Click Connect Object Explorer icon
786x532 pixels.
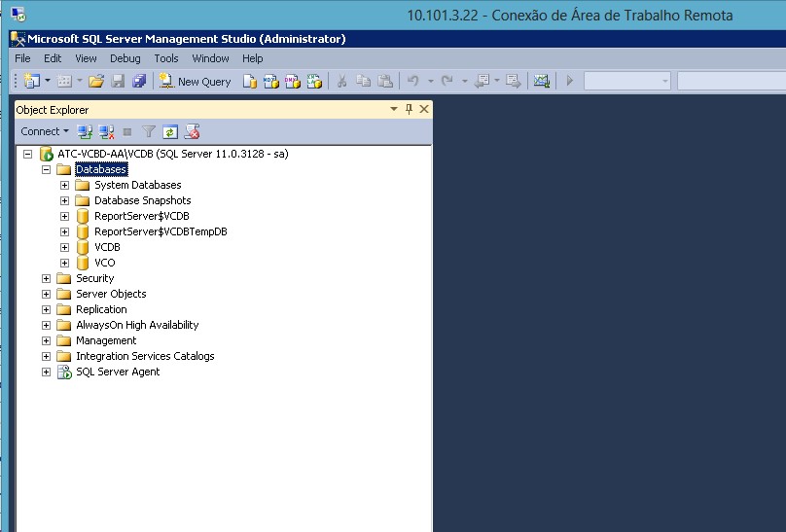click(x=86, y=131)
